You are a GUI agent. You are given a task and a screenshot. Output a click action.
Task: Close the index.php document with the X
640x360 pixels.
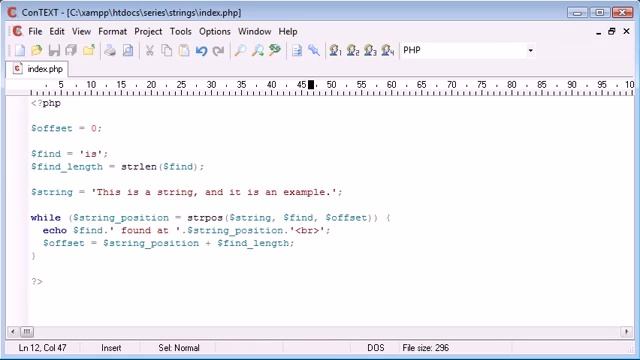tap(627, 31)
